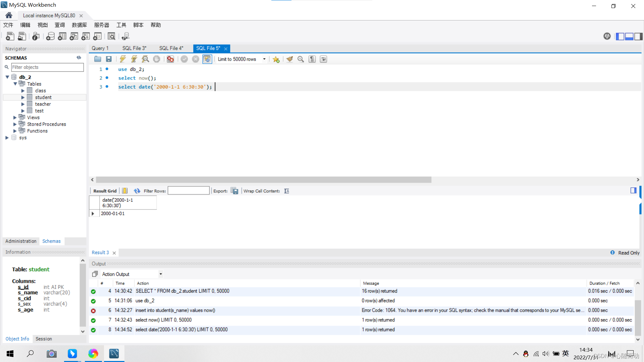
Task: Click the Schemas tab at bottom
Action: click(x=51, y=241)
